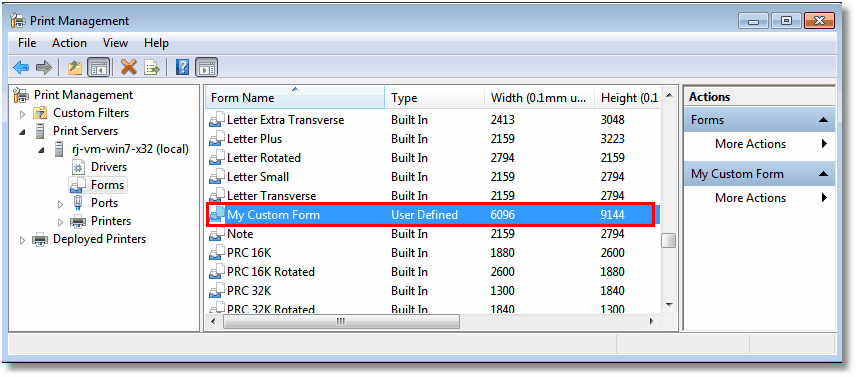Sort by the Type column header
Viewport: 856px width, 377px height.
click(435, 98)
